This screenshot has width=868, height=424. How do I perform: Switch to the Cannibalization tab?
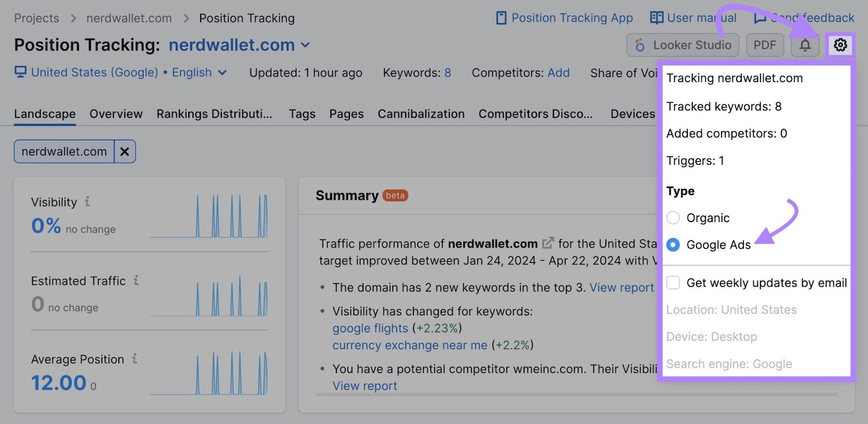[x=420, y=114]
